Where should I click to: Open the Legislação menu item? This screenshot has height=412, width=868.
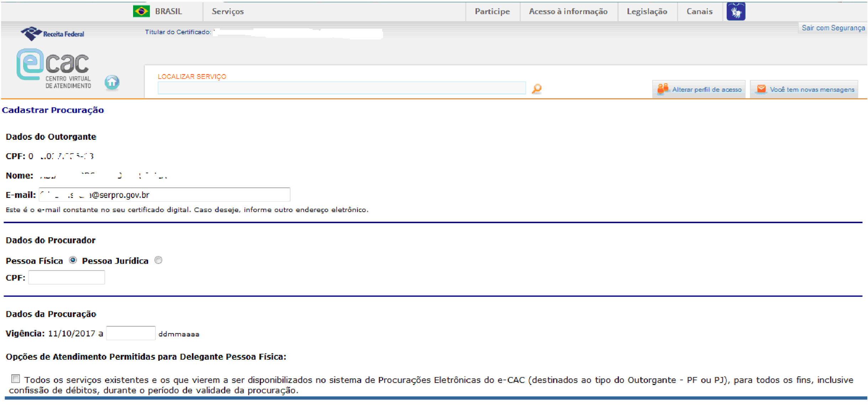[647, 12]
